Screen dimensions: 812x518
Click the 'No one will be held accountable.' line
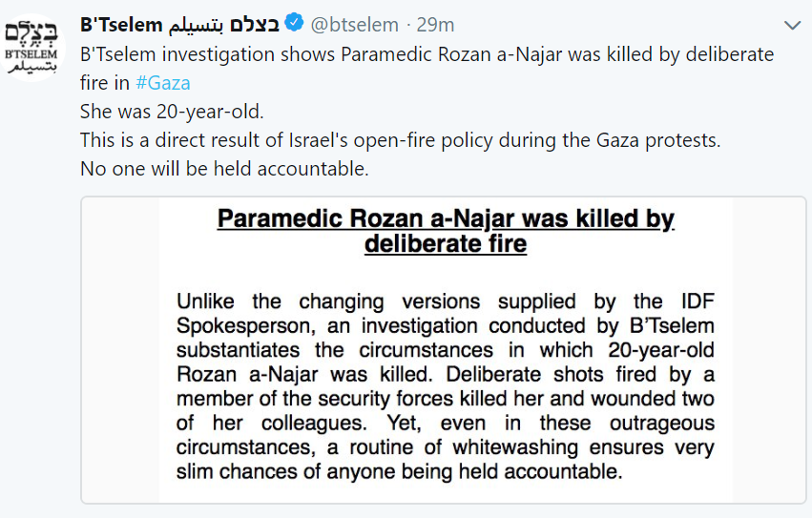(224, 168)
